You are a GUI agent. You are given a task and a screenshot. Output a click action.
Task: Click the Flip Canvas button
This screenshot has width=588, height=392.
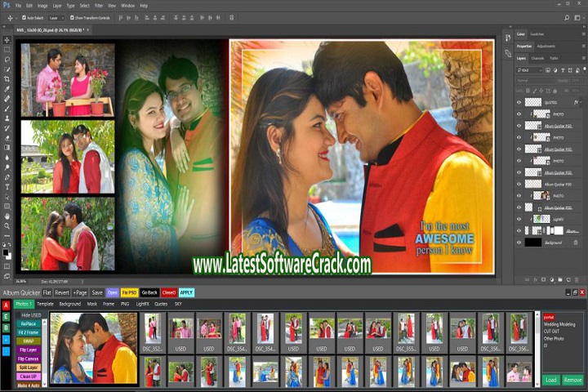point(29,359)
